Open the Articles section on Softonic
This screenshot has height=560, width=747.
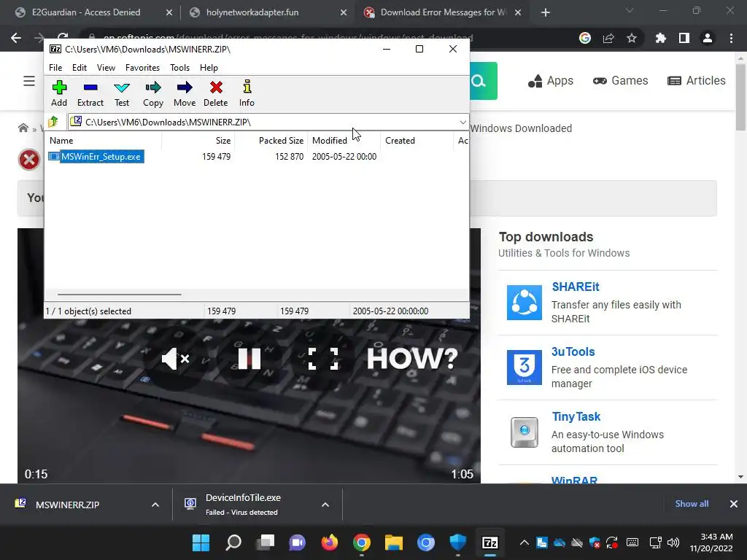point(697,81)
